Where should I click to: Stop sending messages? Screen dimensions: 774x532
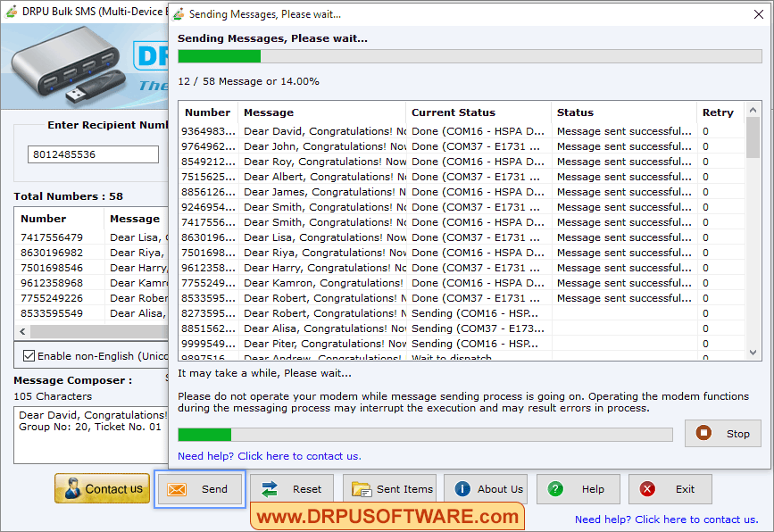click(x=722, y=433)
